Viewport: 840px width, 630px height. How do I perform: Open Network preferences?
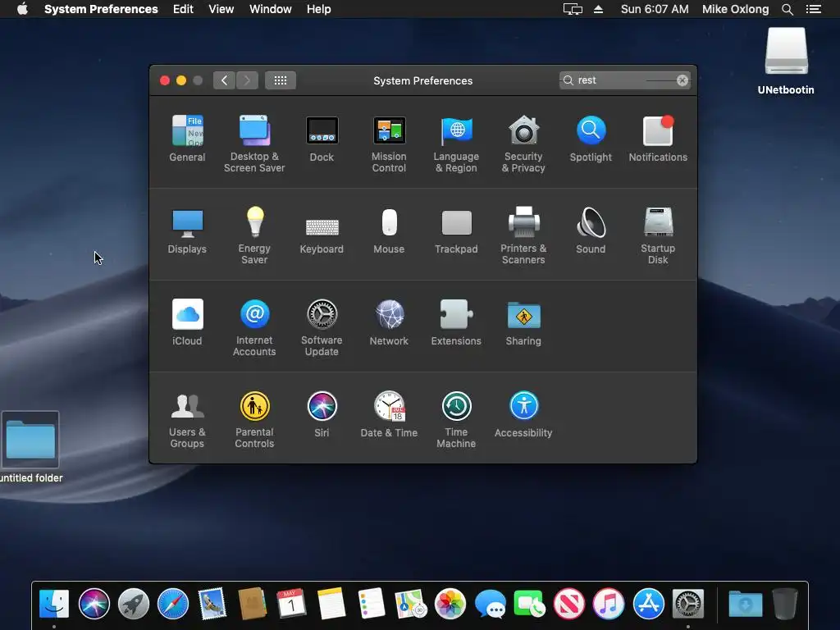click(x=389, y=322)
